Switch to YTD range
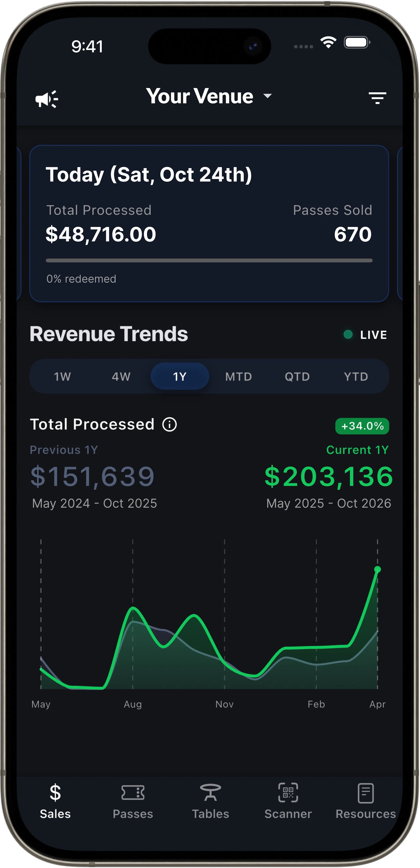Screen dimensions: 420x868 tap(356, 376)
